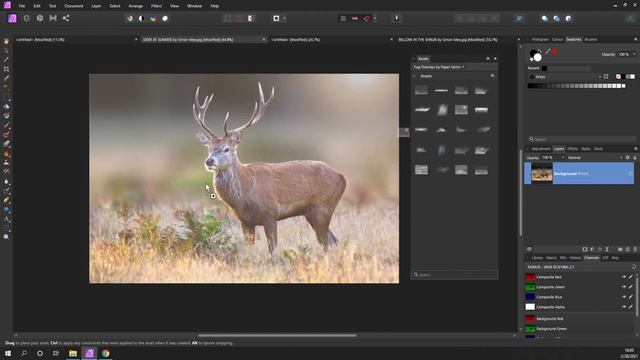The width and height of the screenshot is (640, 360).
Task: Toggle editing of Composite Blue channel
Action: pyautogui.click(x=631, y=297)
